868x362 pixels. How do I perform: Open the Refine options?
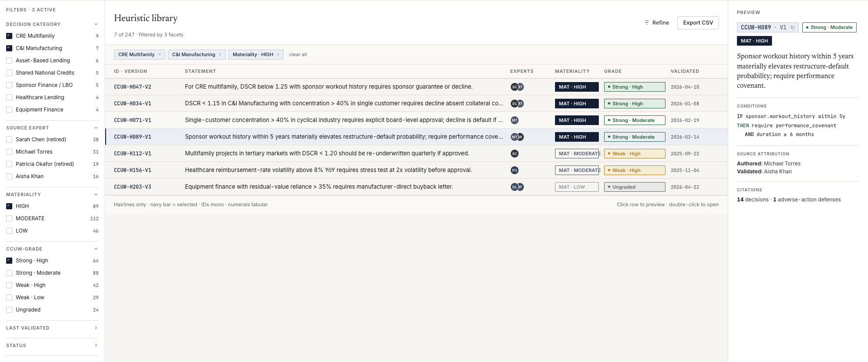click(x=656, y=23)
